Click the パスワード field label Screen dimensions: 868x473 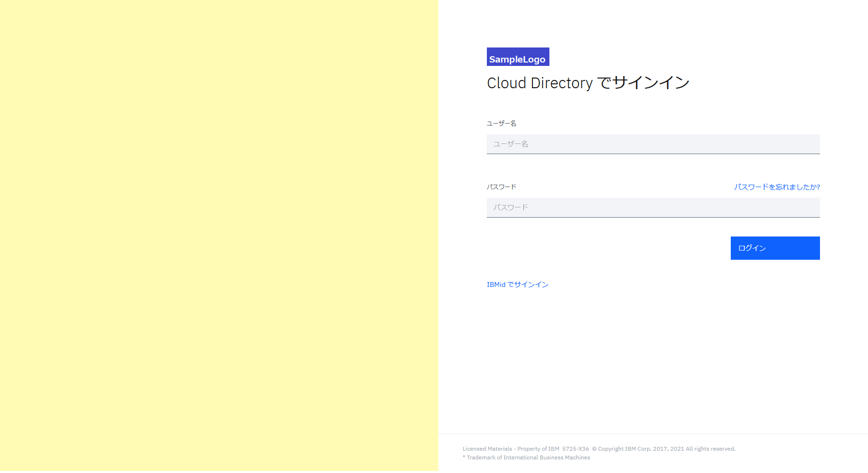point(501,187)
